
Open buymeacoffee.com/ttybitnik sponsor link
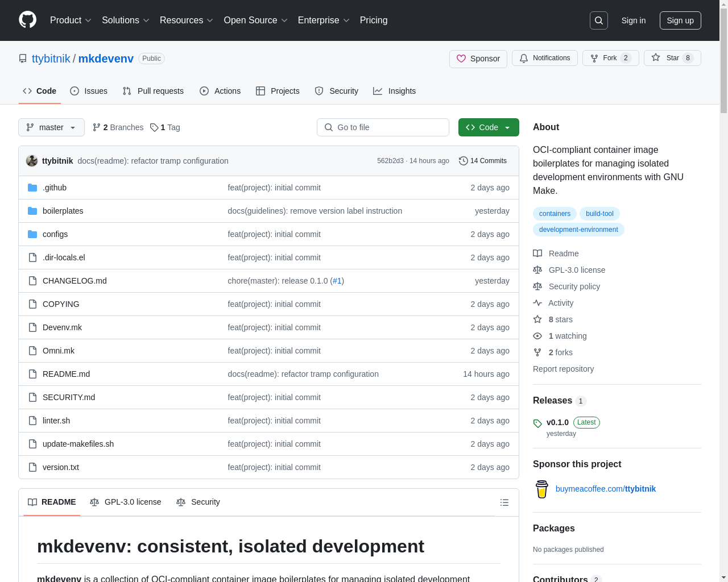click(606, 489)
